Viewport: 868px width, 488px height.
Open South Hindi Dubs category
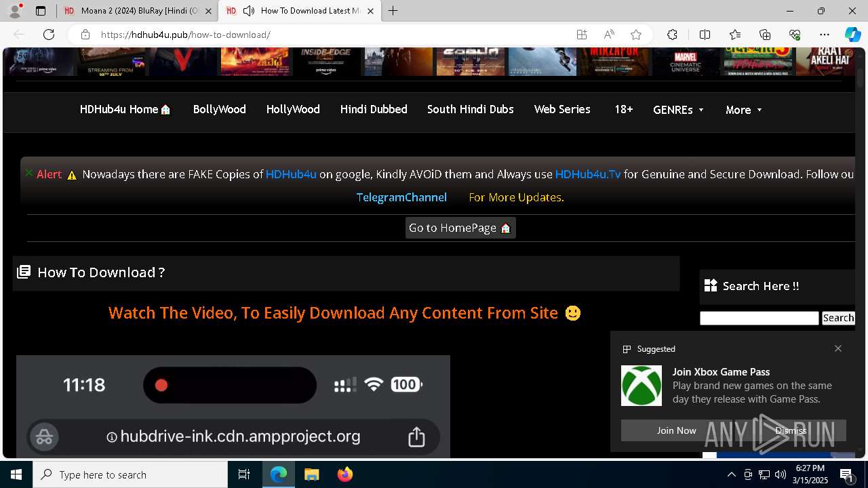click(470, 109)
